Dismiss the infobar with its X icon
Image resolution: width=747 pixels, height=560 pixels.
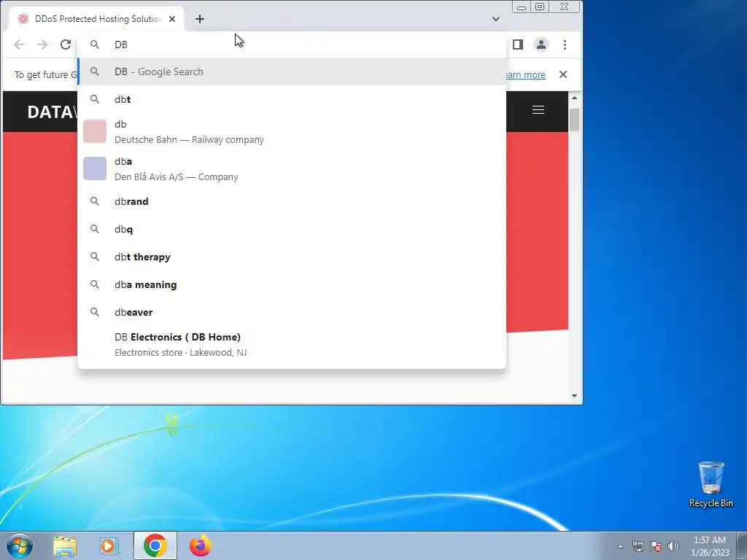coord(563,74)
